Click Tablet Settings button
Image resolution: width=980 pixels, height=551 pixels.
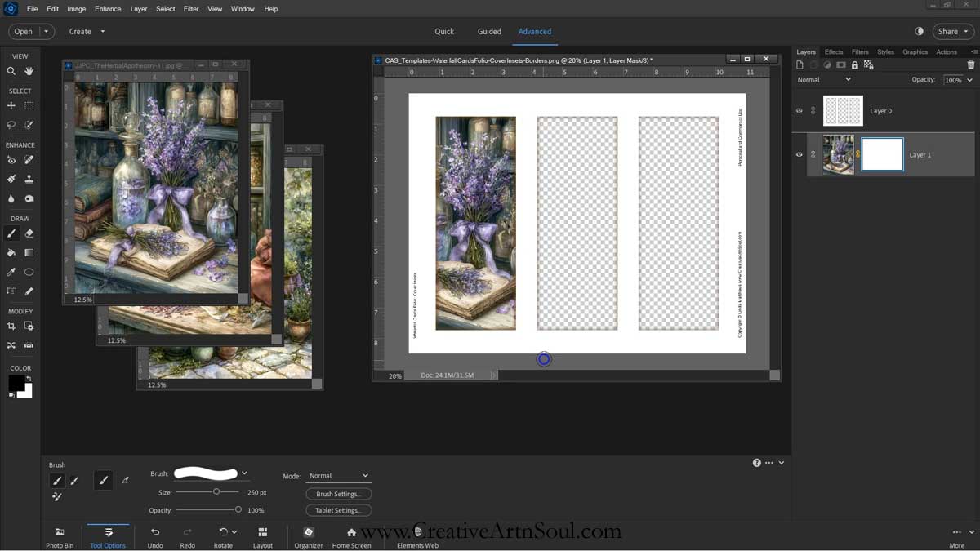click(x=339, y=510)
